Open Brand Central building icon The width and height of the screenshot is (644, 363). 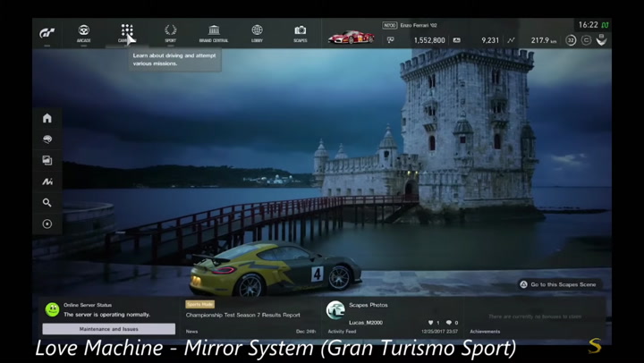tap(214, 30)
